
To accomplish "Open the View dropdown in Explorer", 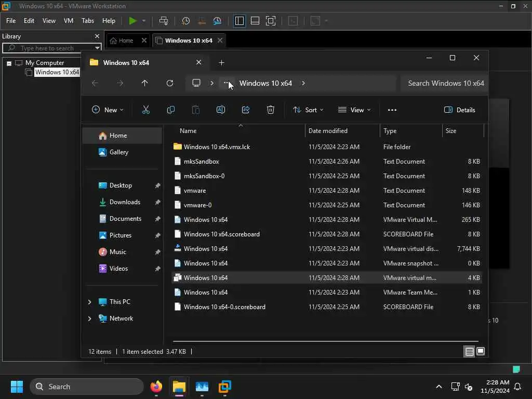I will 354,110.
